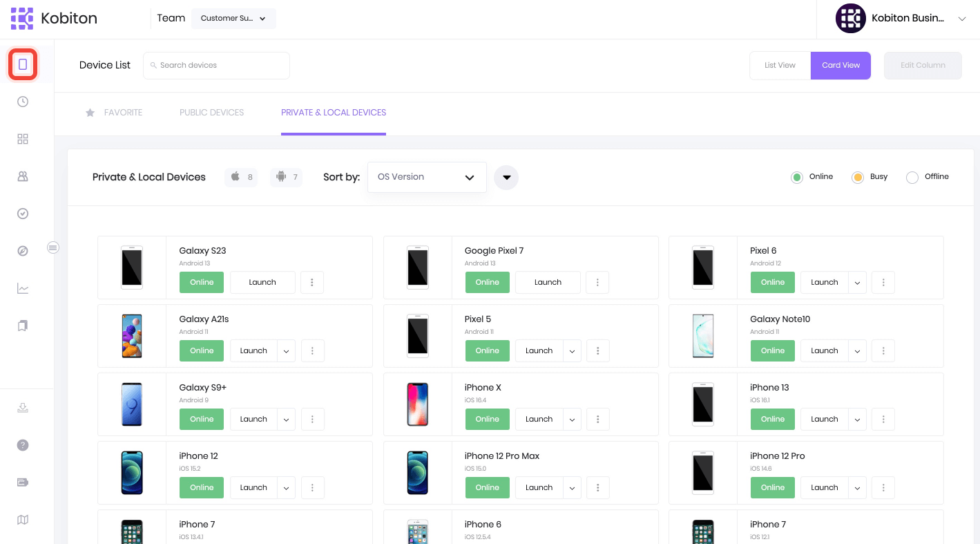Open the help question mark icon
980x544 pixels.
(23, 445)
